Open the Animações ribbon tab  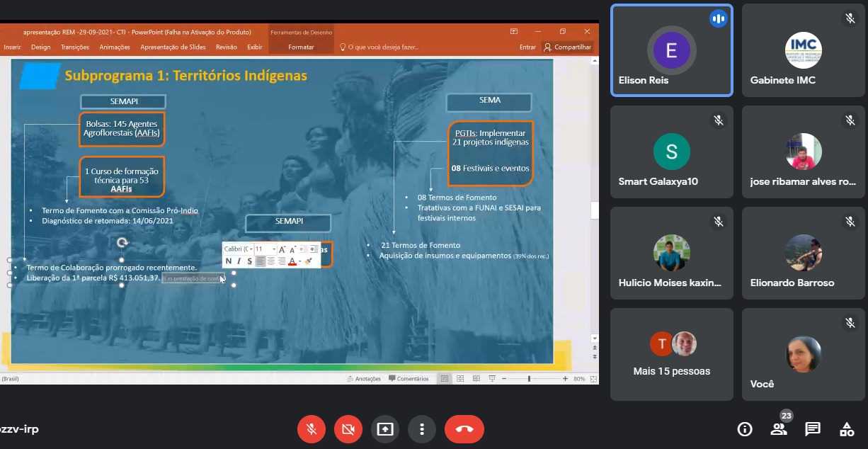pyautogui.click(x=115, y=47)
